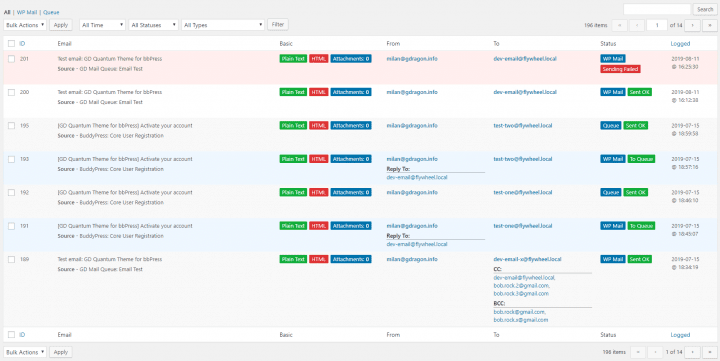The image size is (720, 361).
Task: Click WP Mail badge in row 191
Action: 613,226
